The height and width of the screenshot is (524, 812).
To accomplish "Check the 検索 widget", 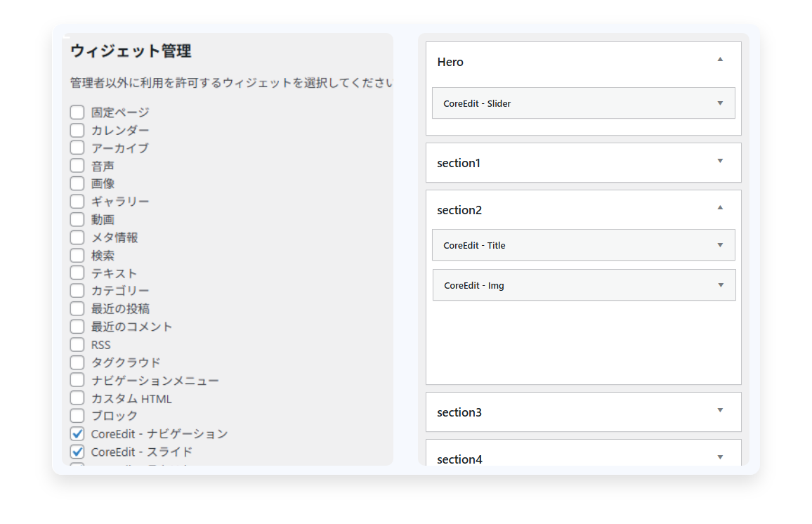I will coord(77,255).
